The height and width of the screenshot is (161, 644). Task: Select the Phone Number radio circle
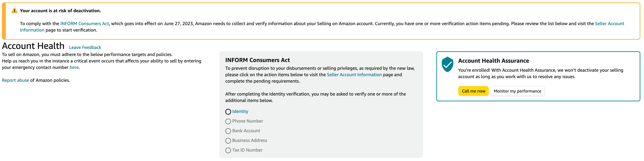tap(228, 121)
